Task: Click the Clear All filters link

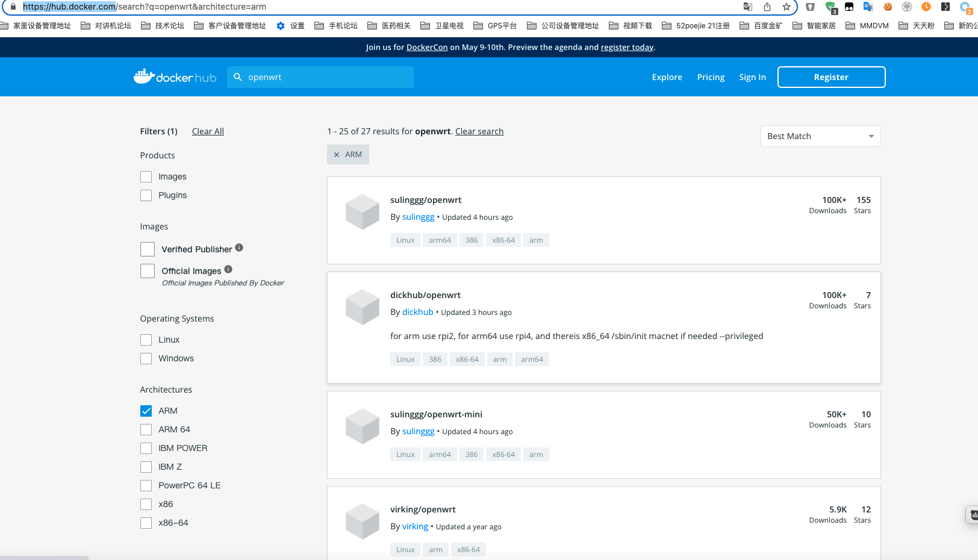Action: tap(208, 131)
